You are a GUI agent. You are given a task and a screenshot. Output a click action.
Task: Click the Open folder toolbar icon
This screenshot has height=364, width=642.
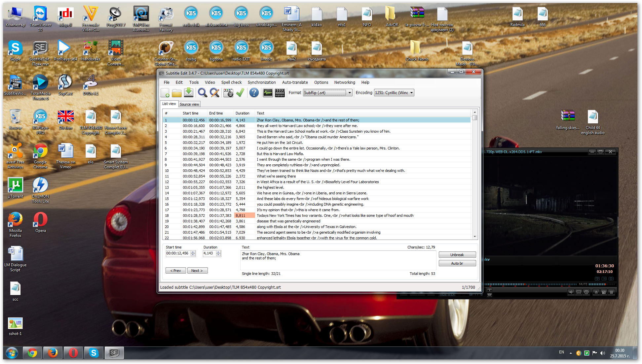(x=177, y=93)
